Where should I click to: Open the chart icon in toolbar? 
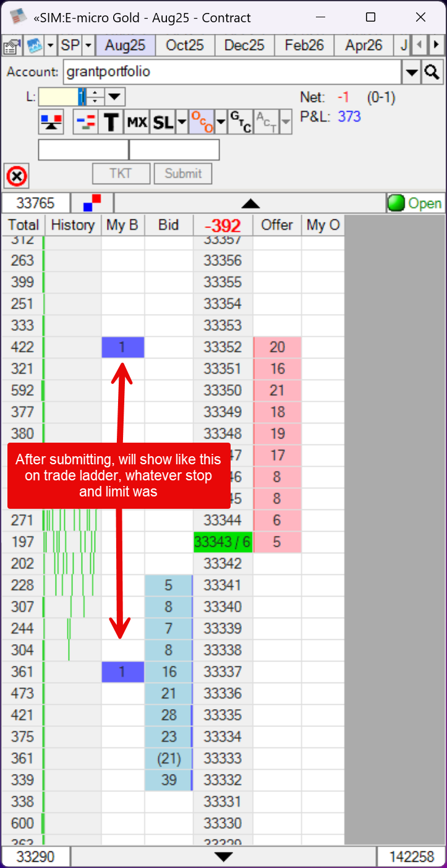coord(34,46)
